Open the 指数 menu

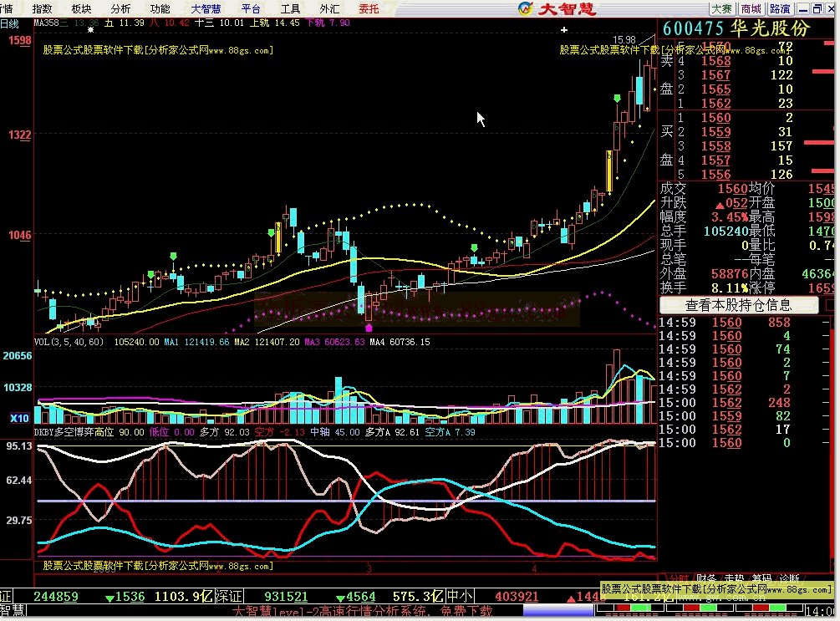(x=43, y=8)
